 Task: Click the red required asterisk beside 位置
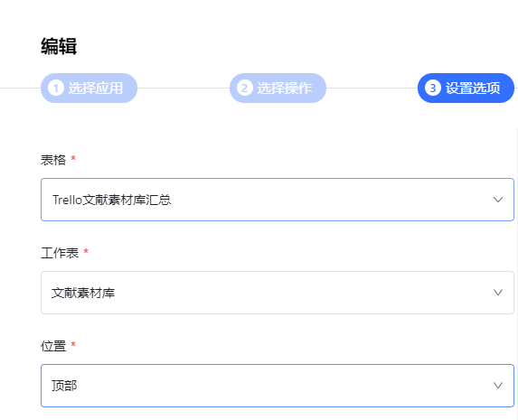73,345
